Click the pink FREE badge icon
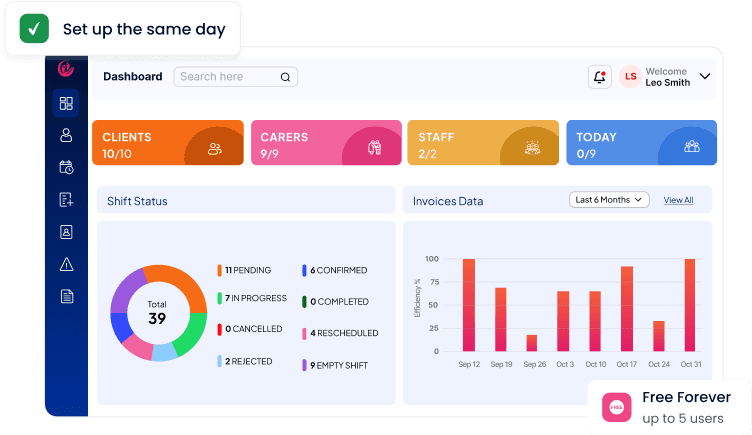Image resolution: width=752 pixels, height=435 pixels. point(616,407)
